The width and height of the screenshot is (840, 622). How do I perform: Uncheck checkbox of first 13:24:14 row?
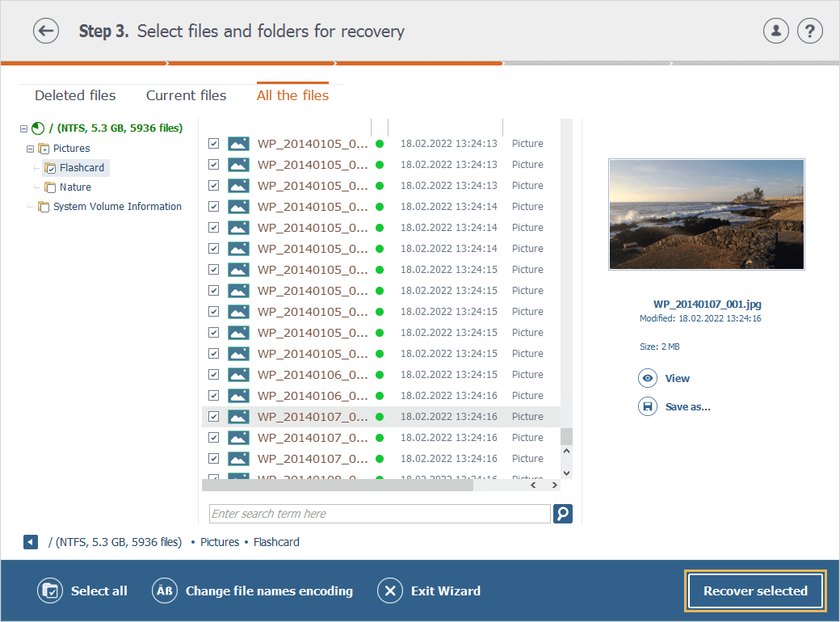[214, 206]
